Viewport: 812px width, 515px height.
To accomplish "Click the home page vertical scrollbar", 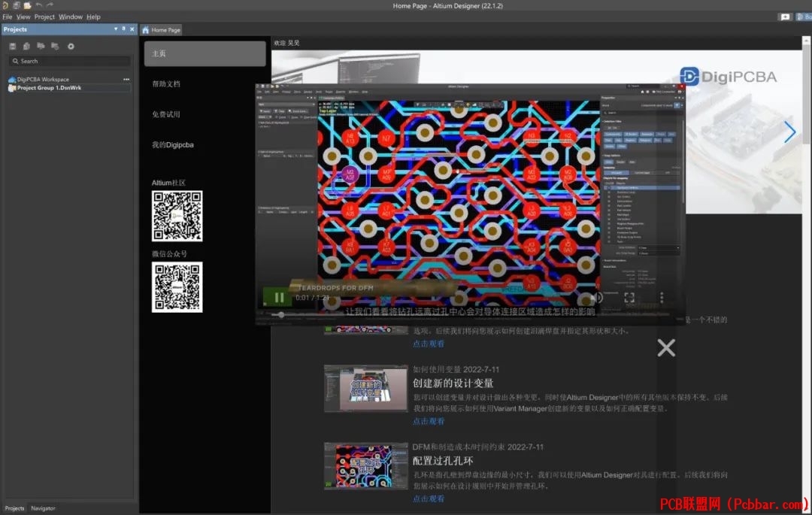I will point(806,95).
